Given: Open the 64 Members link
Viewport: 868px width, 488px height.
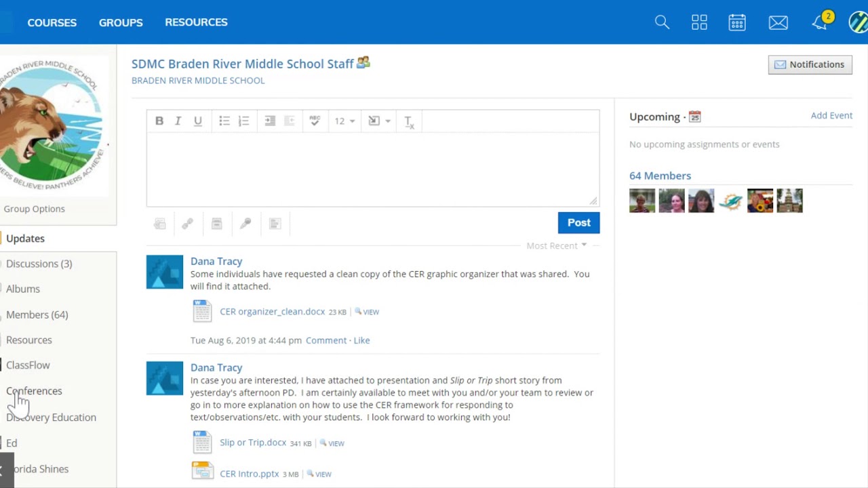Looking at the screenshot, I should pyautogui.click(x=660, y=176).
